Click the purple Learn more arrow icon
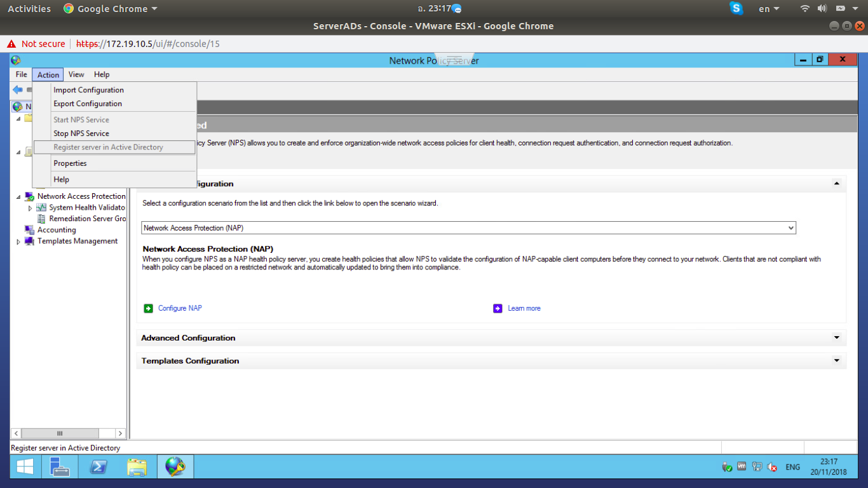The image size is (868, 488). (x=498, y=308)
